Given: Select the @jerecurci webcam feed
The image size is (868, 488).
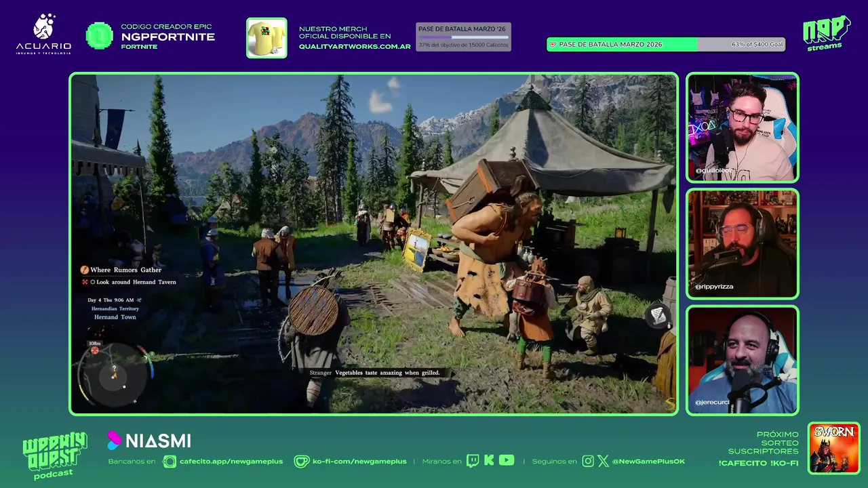Looking at the screenshot, I should tap(743, 361).
